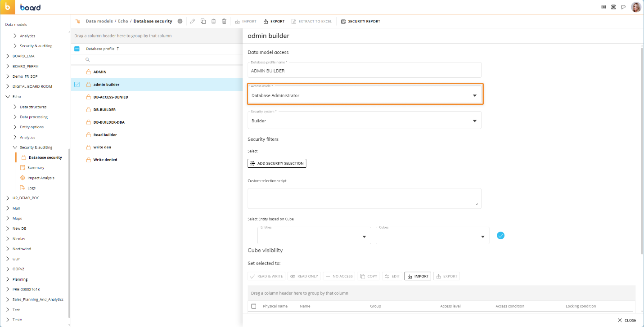Click the lock icon next to Read builder
The height and width of the screenshot is (327, 644).
[x=89, y=135]
